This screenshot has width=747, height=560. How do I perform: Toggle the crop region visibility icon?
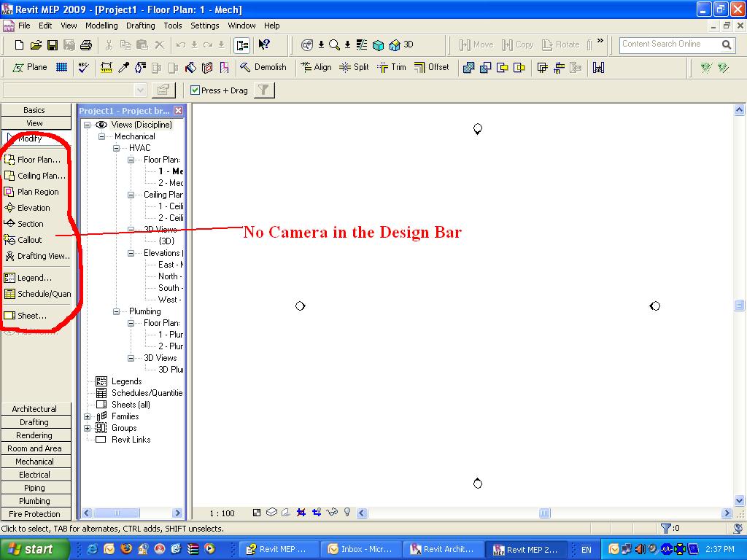[317, 513]
